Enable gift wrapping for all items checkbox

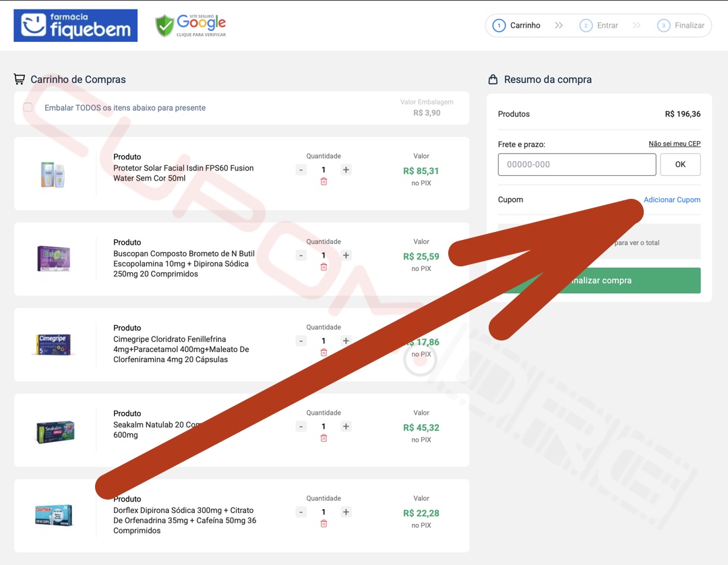pos(28,107)
